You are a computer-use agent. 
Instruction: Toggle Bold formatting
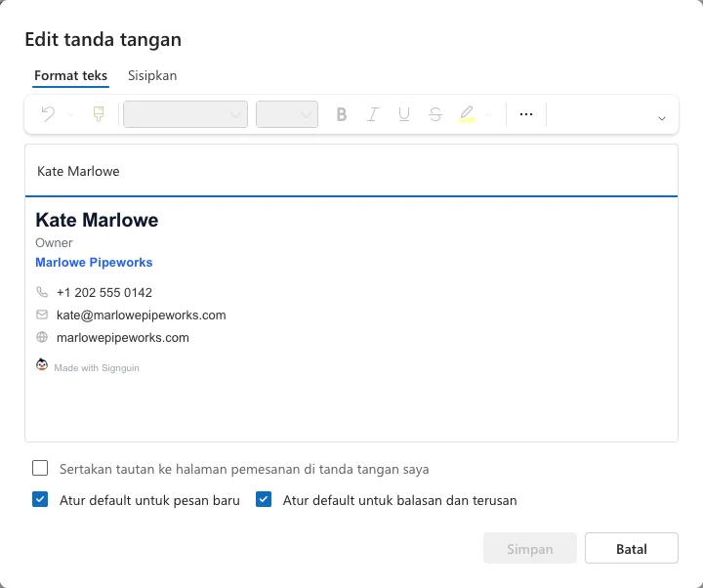click(342, 114)
